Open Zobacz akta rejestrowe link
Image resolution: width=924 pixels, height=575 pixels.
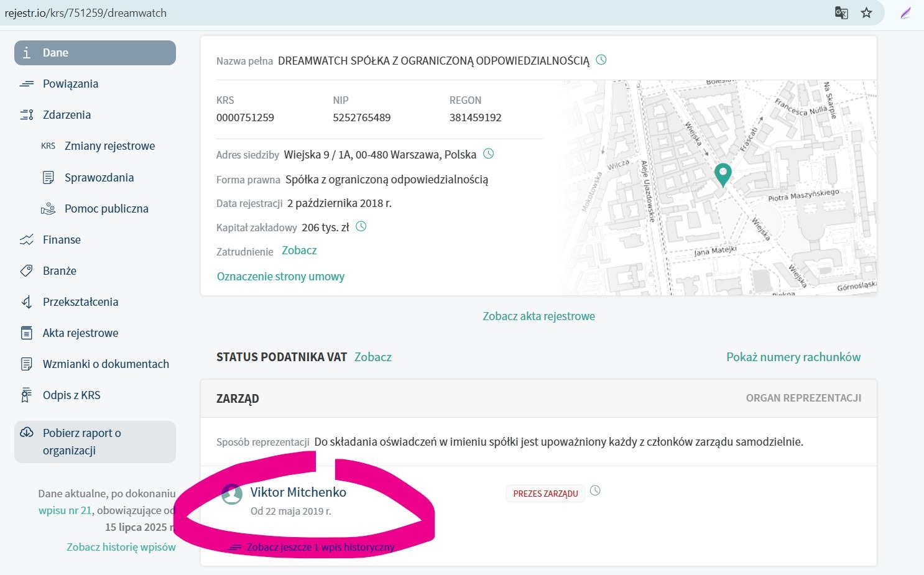pos(538,316)
